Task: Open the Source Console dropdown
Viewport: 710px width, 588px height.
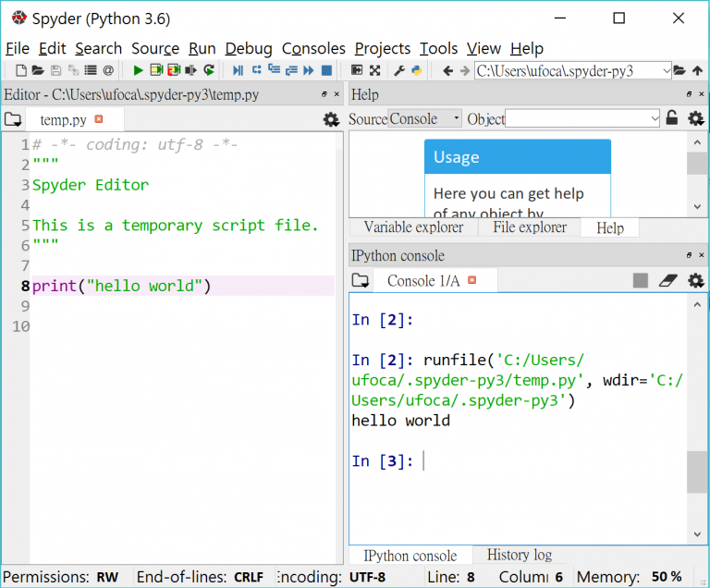Action: click(x=424, y=118)
